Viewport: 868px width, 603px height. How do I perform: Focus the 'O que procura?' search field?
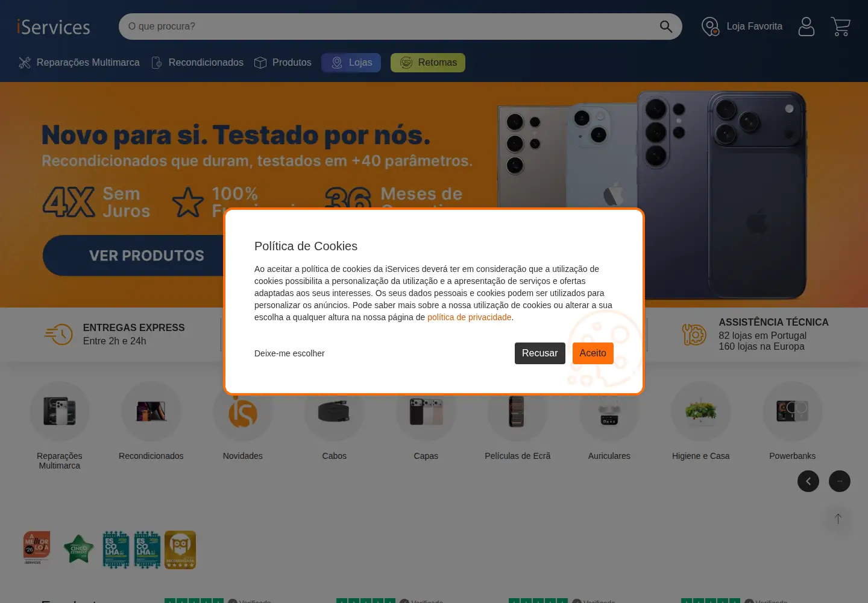pos(388,27)
